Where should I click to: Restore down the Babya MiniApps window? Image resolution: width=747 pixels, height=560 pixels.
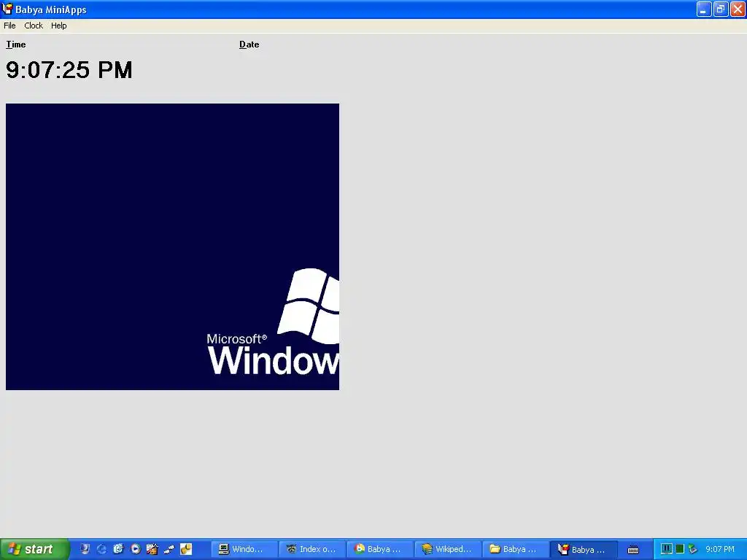click(721, 9)
